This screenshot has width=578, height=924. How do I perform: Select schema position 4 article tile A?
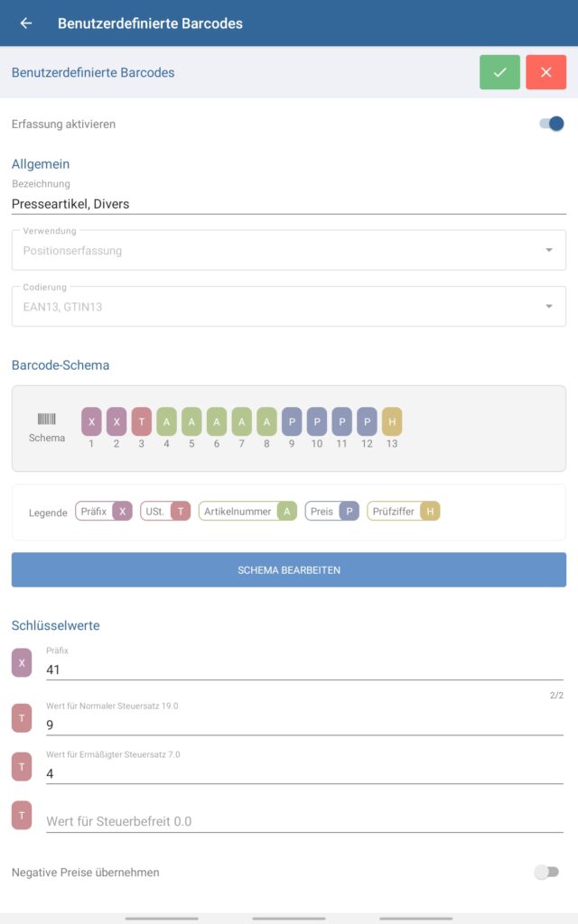(166, 421)
